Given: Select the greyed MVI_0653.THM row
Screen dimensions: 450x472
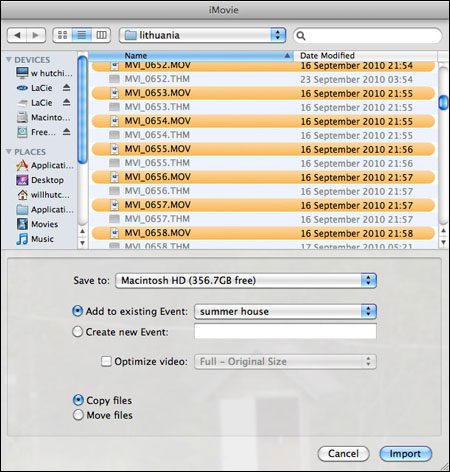Looking at the screenshot, I should point(263,107).
